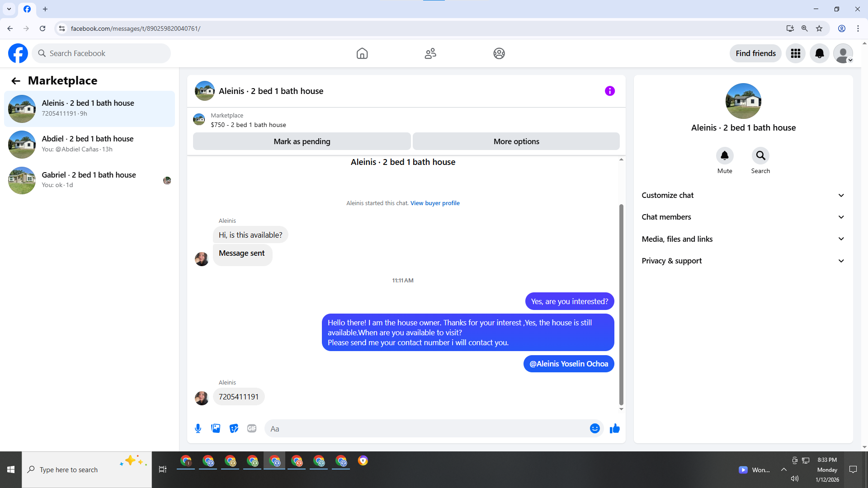
Task: Click the Aa message input field
Action: point(425,429)
